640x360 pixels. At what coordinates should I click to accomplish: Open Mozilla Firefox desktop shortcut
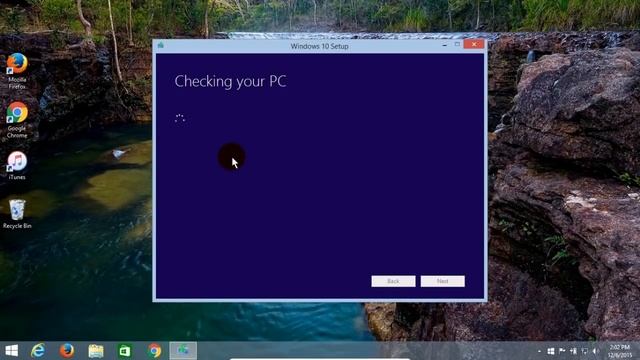[17, 71]
